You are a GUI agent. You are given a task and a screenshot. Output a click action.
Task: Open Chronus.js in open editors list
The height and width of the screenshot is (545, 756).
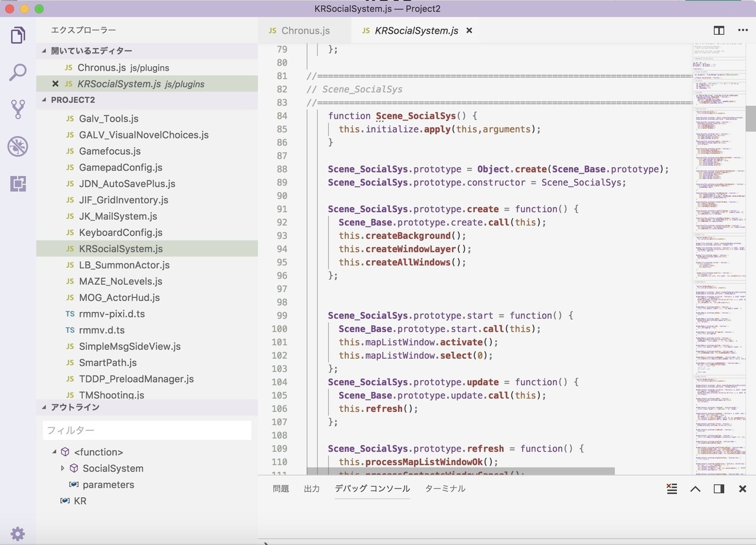(x=147, y=68)
